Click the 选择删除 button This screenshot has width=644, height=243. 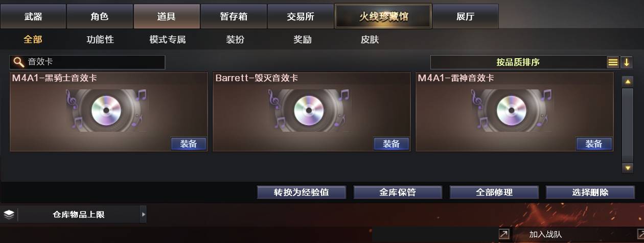click(590, 192)
